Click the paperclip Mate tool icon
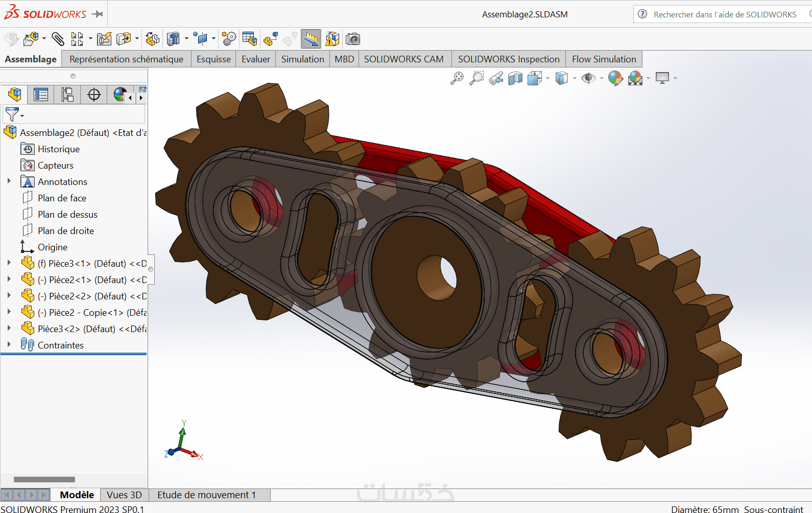The image size is (812, 513). pyautogui.click(x=58, y=39)
